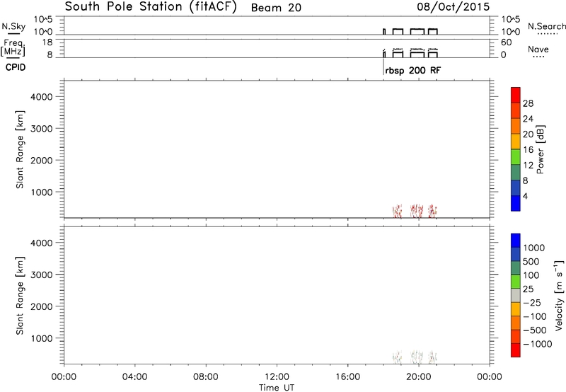Click the South Pole Station (fitACF) title
566x392 pixels.
(x=151, y=7)
